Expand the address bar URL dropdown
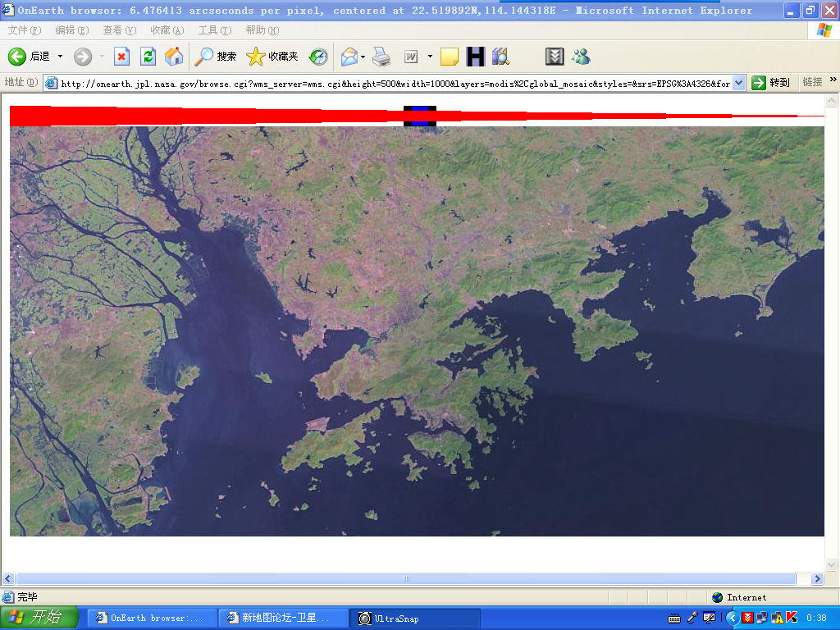Screen dimensions: 840x630 click(x=738, y=83)
